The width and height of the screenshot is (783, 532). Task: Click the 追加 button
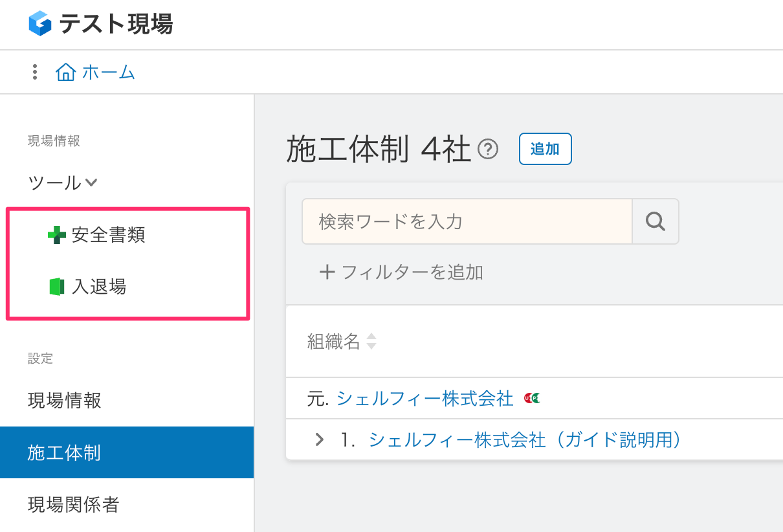(x=545, y=149)
